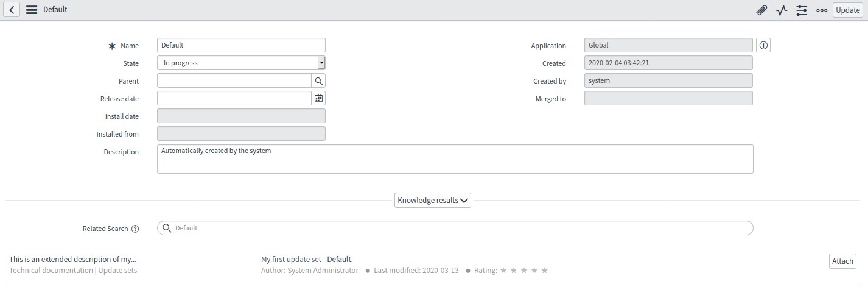This screenshot has width=868, height=295.
Task: Click the 'Related Search' label
Action: pyautogui.click(x=105, y=229)
